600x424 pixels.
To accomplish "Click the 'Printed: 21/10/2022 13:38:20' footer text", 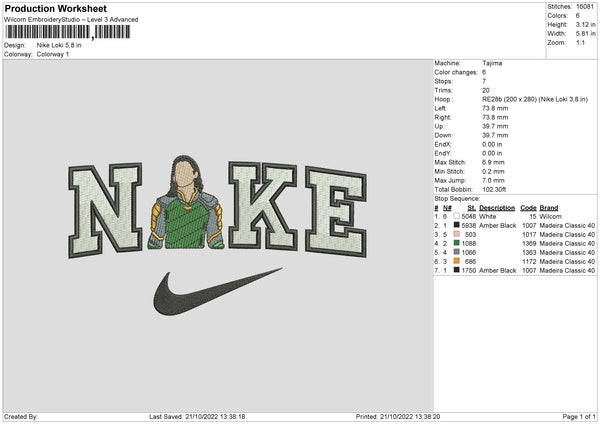I will [398, 417].
